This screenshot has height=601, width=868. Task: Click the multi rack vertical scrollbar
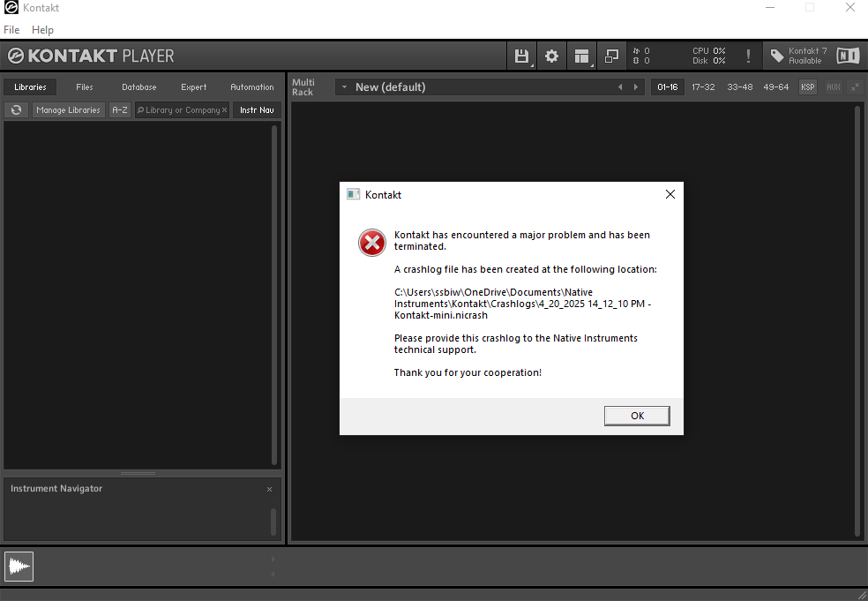click(x=857, y=321)
